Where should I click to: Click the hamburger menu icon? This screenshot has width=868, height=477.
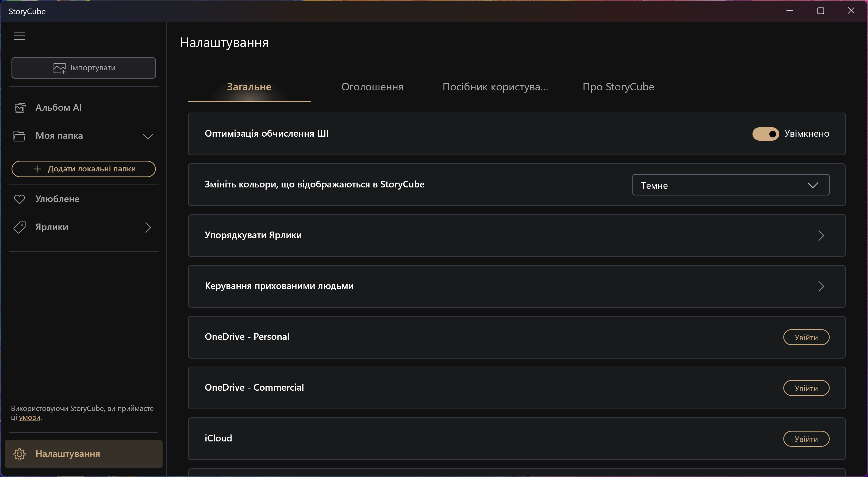[20, 36]
